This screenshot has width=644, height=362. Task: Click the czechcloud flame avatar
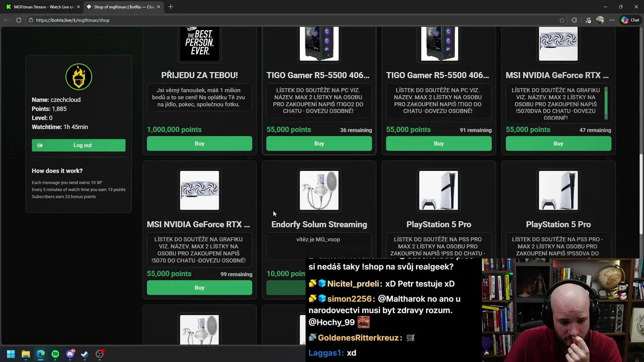click(78, 76)
